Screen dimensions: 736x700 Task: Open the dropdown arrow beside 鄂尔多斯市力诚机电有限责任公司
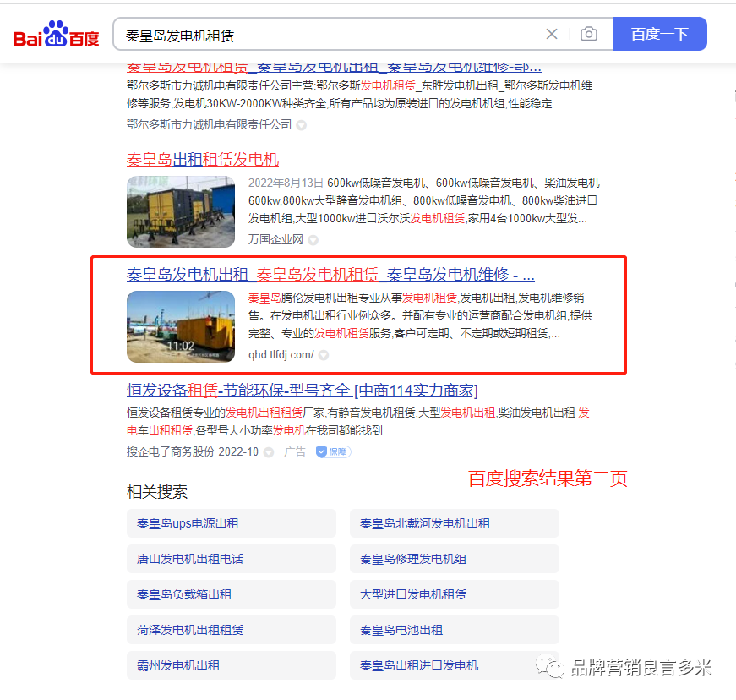click(302, 125)
